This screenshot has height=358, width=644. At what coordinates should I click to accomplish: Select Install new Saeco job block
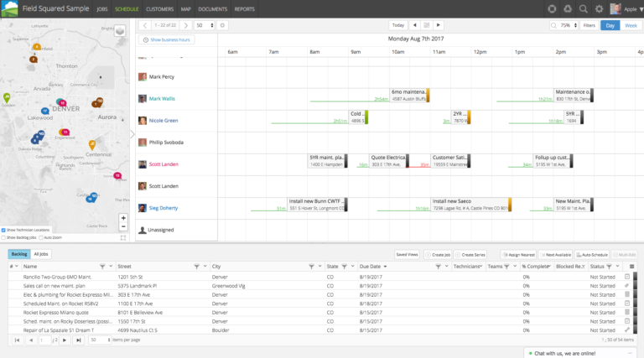(x=471, y=205)
